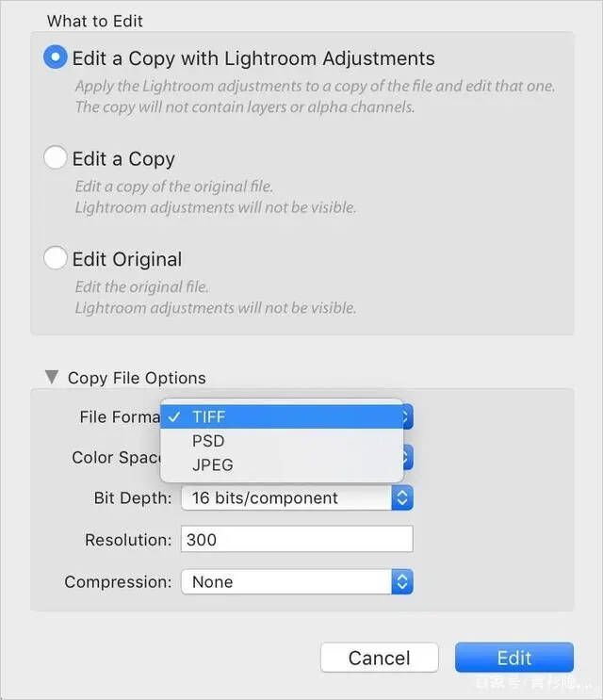Click the Copy File Options label
603x700 pixels.
pyautogui.click(x=137, y=378)
